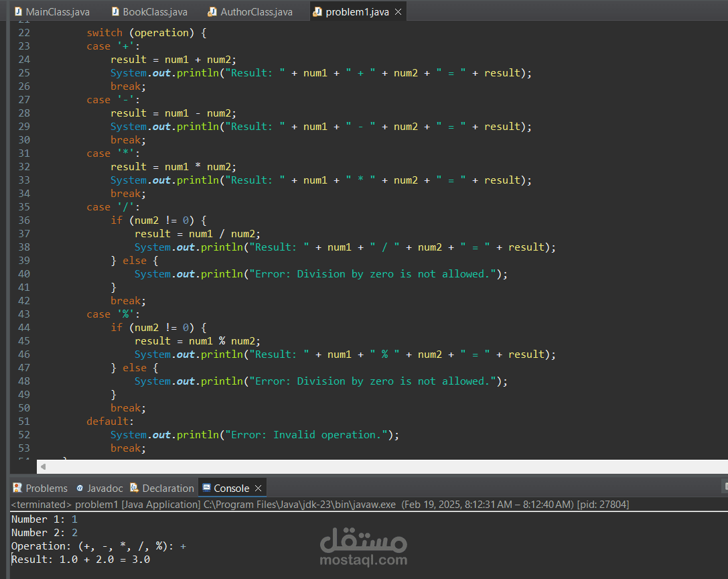Click line number 50 in the gutter

(x=24, y=408)
